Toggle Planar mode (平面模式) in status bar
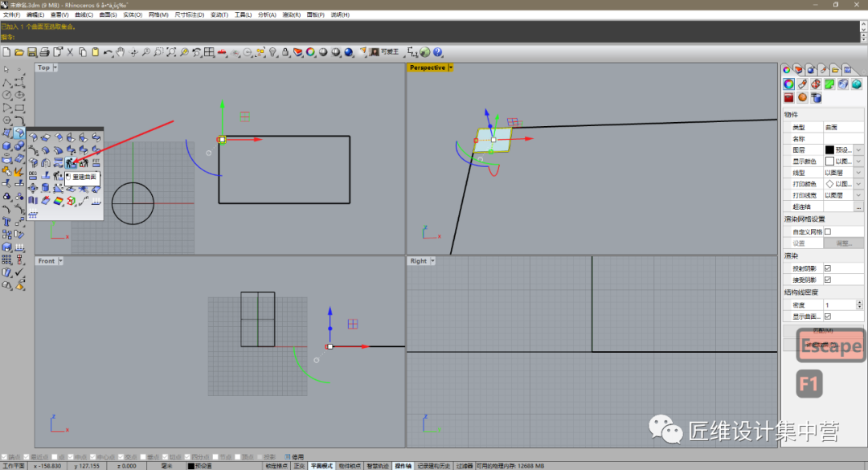The image size is (868, 470). [321, 466]
